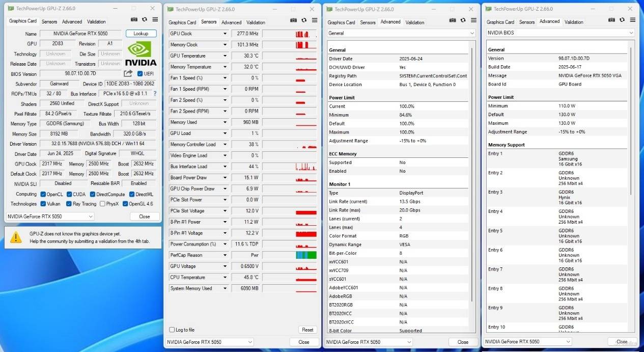Open the Sensors tab in the Graphics Card window

[49, 22]
